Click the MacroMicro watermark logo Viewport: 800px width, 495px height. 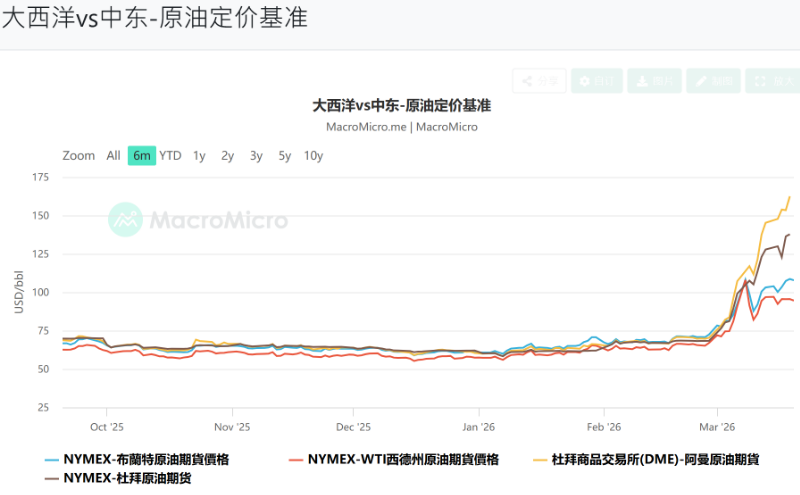(x=198, y=220)
